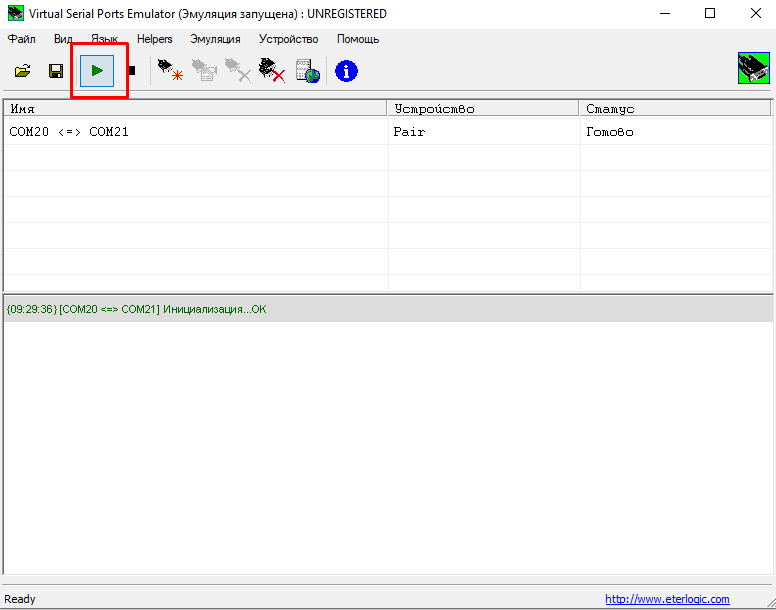Open the Файл menu
The width and height of the screenshot is (776, 610).
coord(21,39)
